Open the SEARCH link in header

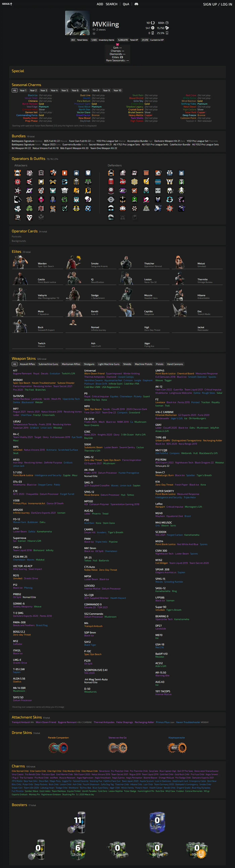coord(111,4)
